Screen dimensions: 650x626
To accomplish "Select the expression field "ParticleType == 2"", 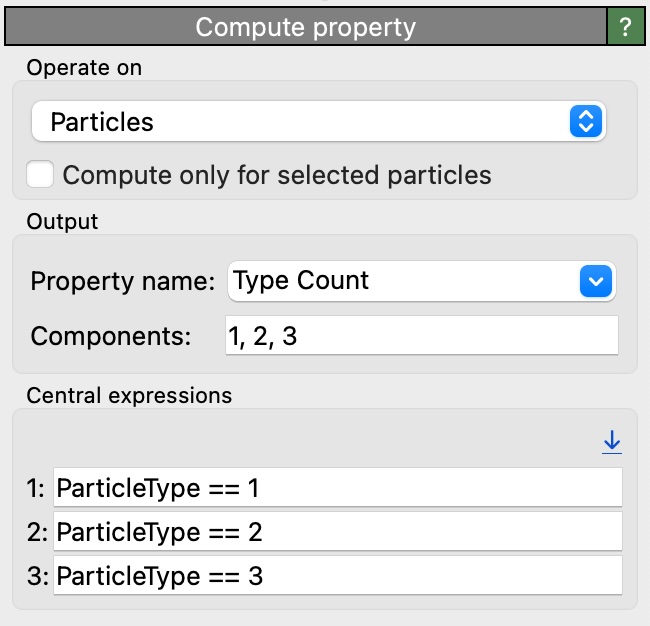I will click(338, 532).
